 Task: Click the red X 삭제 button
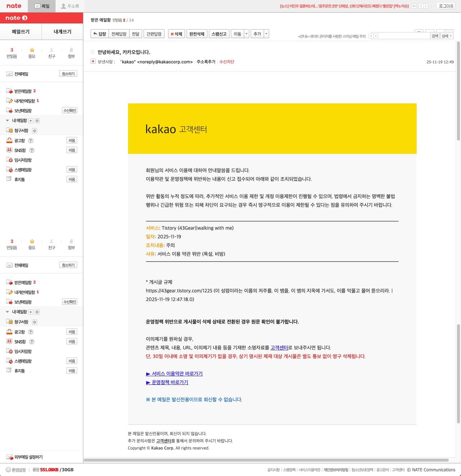tap(176, 34)
